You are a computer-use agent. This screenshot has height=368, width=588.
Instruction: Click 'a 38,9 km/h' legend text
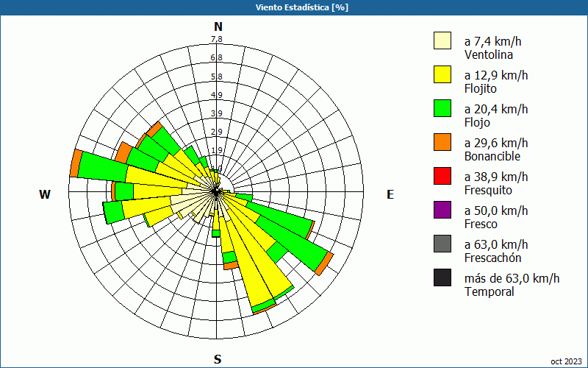click(496, 177)
